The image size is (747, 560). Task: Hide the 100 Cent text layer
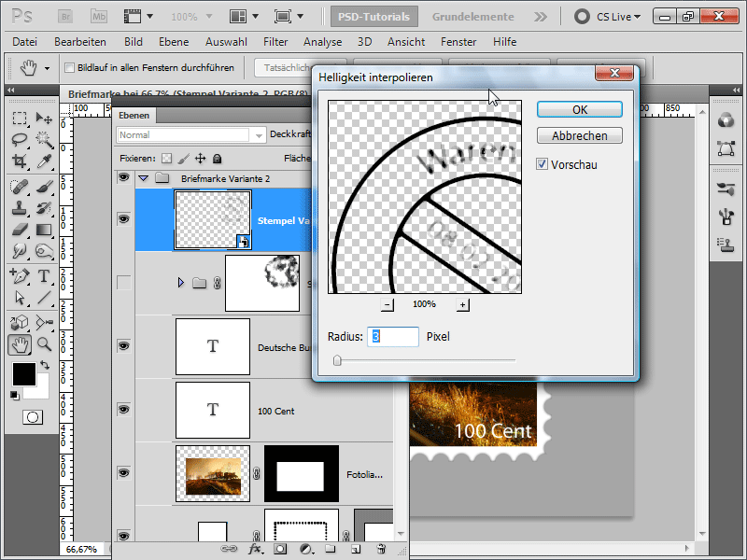tap(124, 409)
